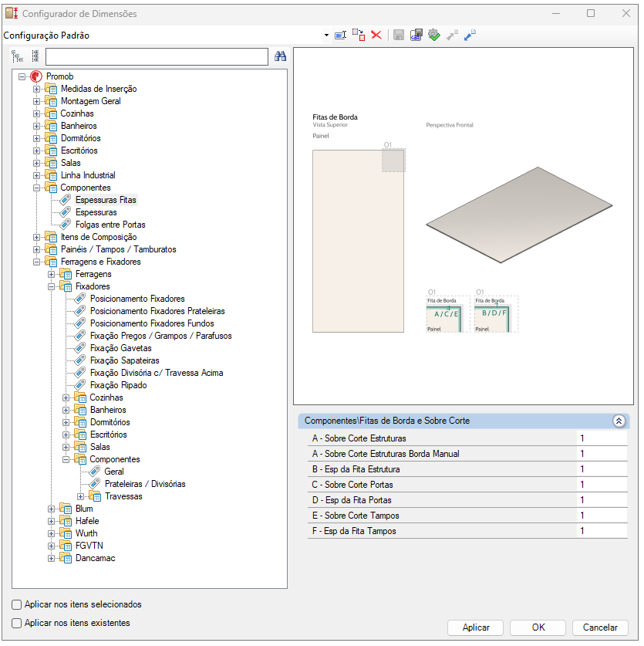Viewport: 644px width, 646px height.
Task: Click the value field for D - Esp da Fita Portas
Action: 602,500
